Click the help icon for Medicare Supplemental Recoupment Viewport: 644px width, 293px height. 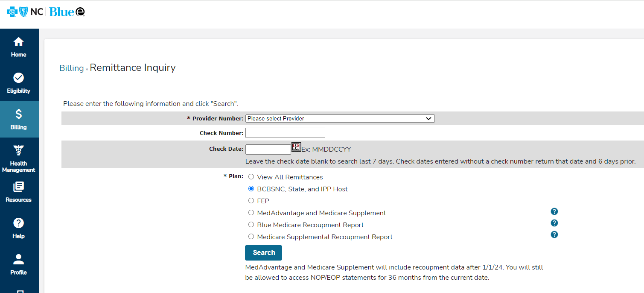click(x=554, y=234)
